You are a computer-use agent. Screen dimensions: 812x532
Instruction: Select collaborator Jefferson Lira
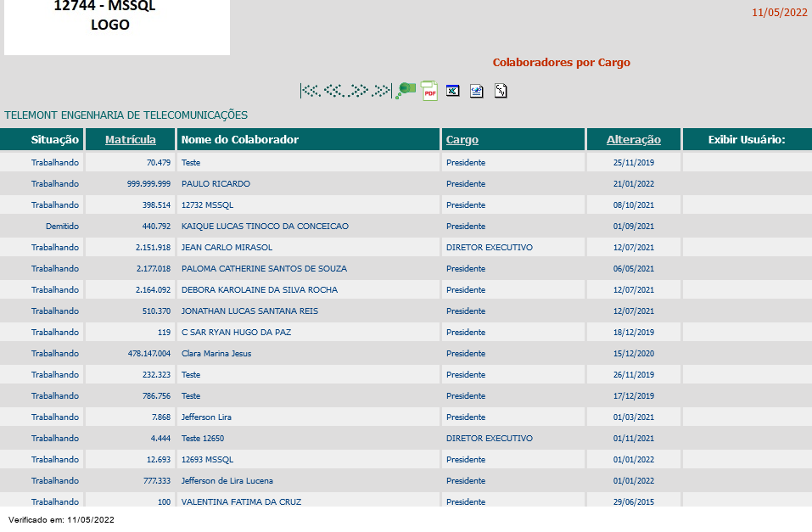point(207,417)
